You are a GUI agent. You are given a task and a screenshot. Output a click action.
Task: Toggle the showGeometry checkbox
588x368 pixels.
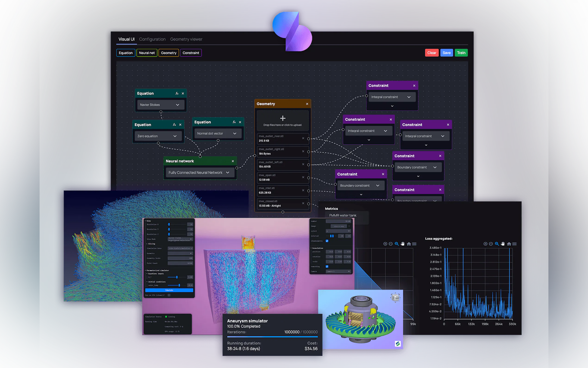[327, 241]
